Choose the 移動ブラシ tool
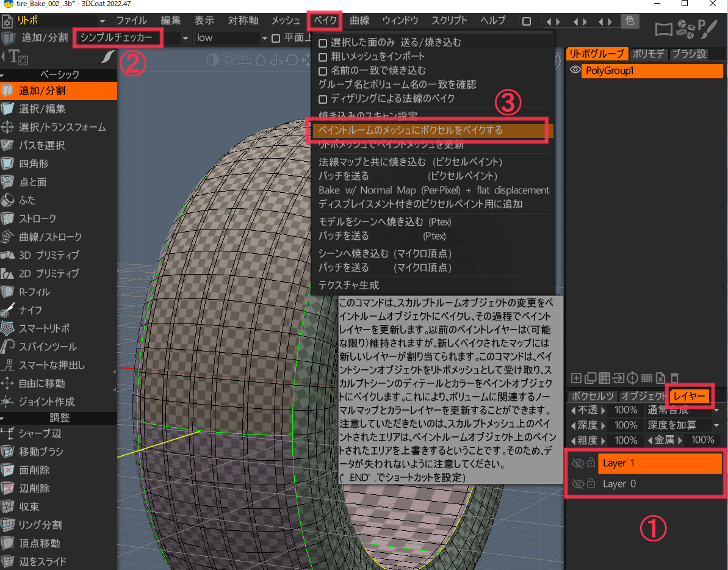The image size is (728, 570). tap(58, 452)
